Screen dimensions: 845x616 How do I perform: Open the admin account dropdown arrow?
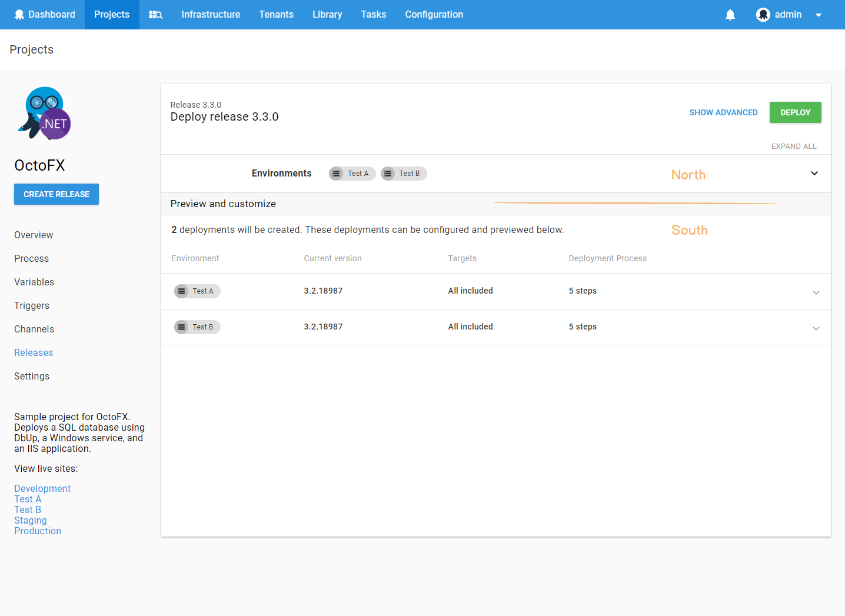tap(819, 14)
